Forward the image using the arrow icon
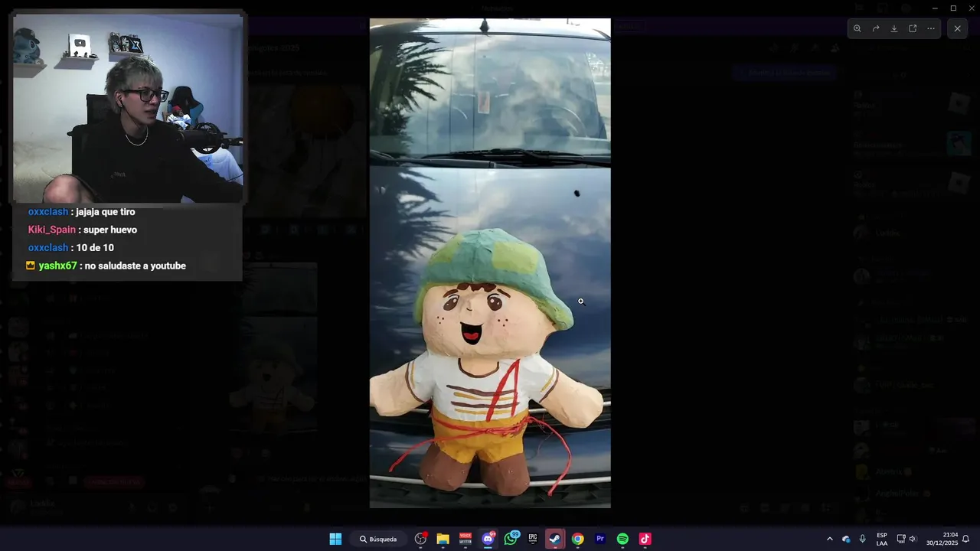Viewport: 980px width, 551px height. pos(876,28)
